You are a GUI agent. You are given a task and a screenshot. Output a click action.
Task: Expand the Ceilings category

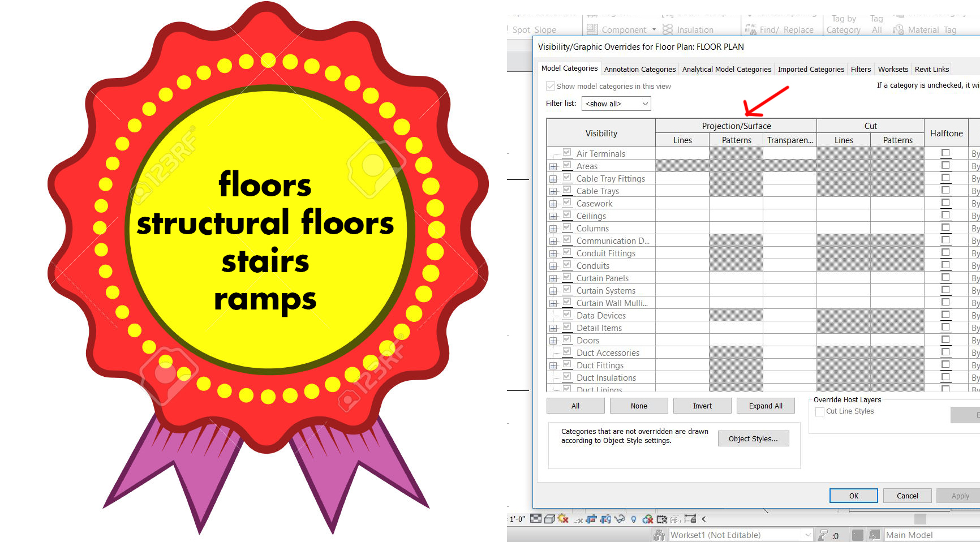(553, 216)
